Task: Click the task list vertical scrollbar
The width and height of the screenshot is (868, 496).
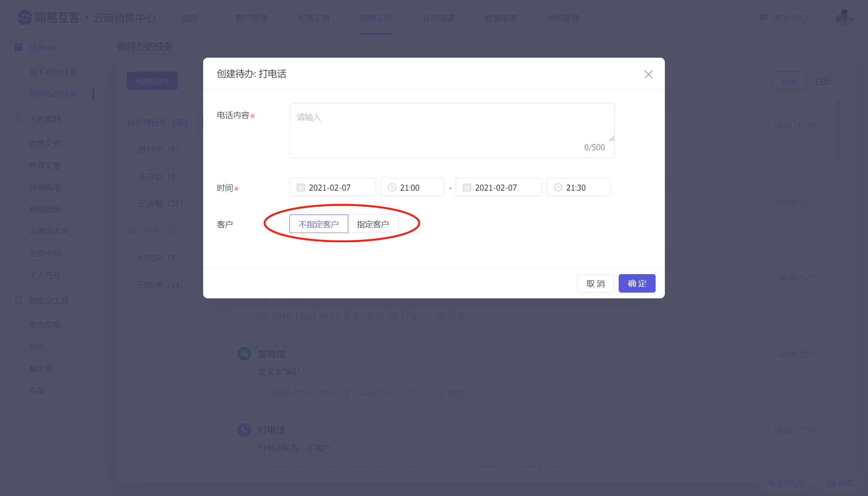Action: tap(838, 129)
